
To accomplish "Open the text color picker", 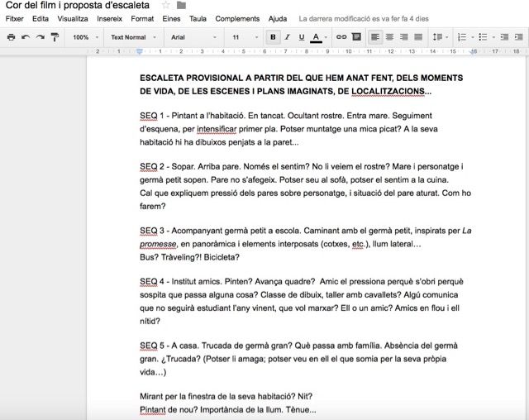I will pyautogui.click(x=316, y=37).
